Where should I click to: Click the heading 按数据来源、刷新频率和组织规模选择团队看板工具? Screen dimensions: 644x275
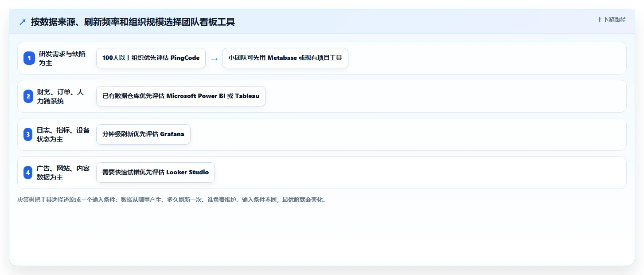(133, 22)
